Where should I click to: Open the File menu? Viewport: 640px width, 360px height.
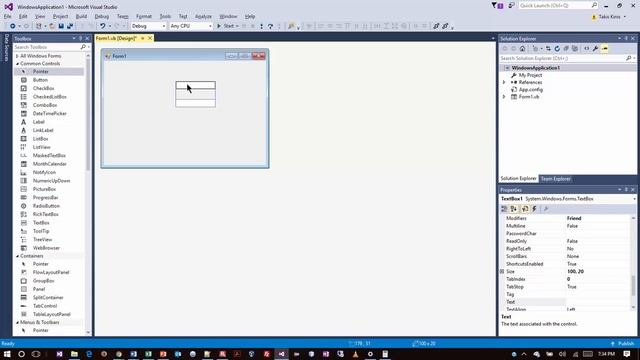pyautogui.click(x=7, y=16)
